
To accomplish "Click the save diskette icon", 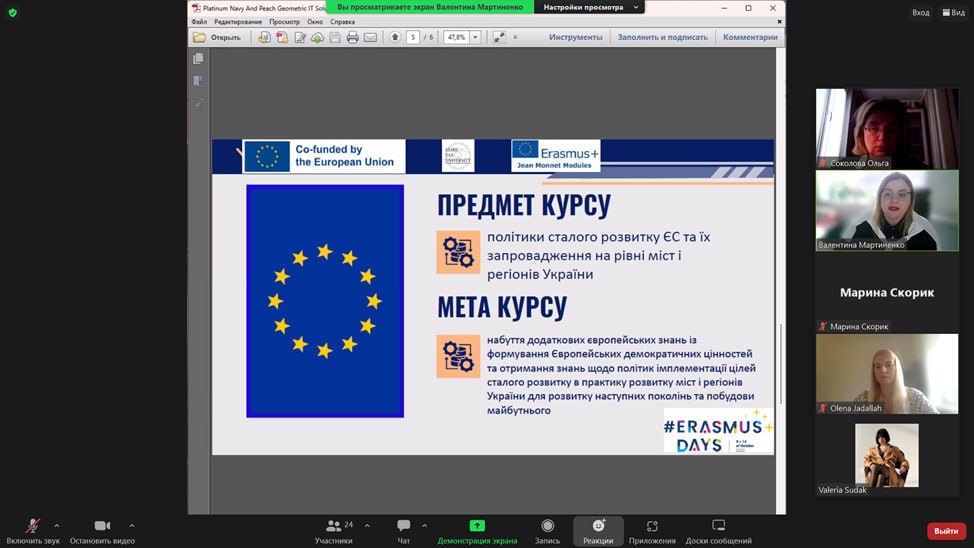I will point(335,37).
